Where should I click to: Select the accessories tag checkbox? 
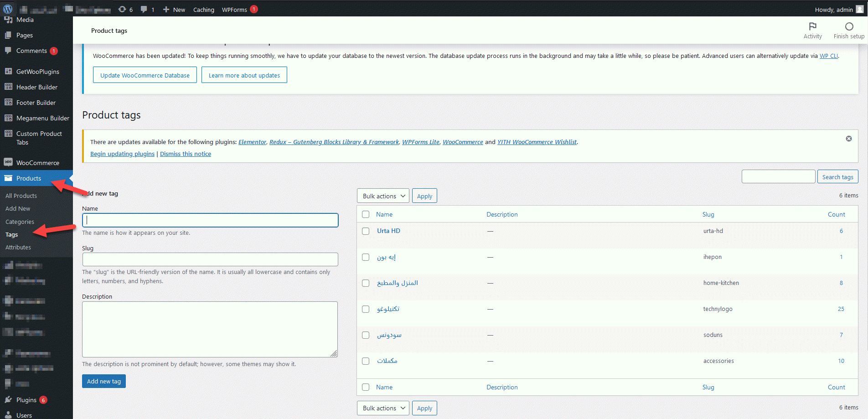pos(365,361)
